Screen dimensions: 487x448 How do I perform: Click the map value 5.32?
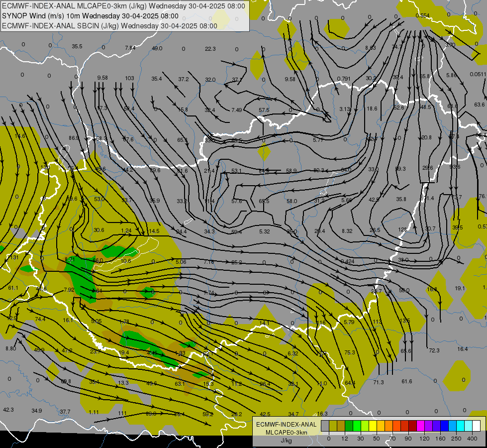coord(264,231)
